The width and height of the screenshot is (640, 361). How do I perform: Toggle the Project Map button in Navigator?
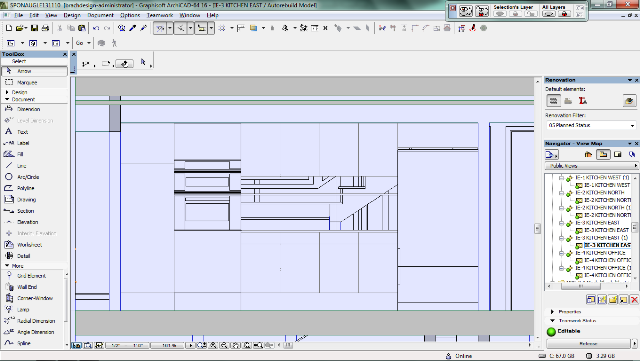click(588, 154)
